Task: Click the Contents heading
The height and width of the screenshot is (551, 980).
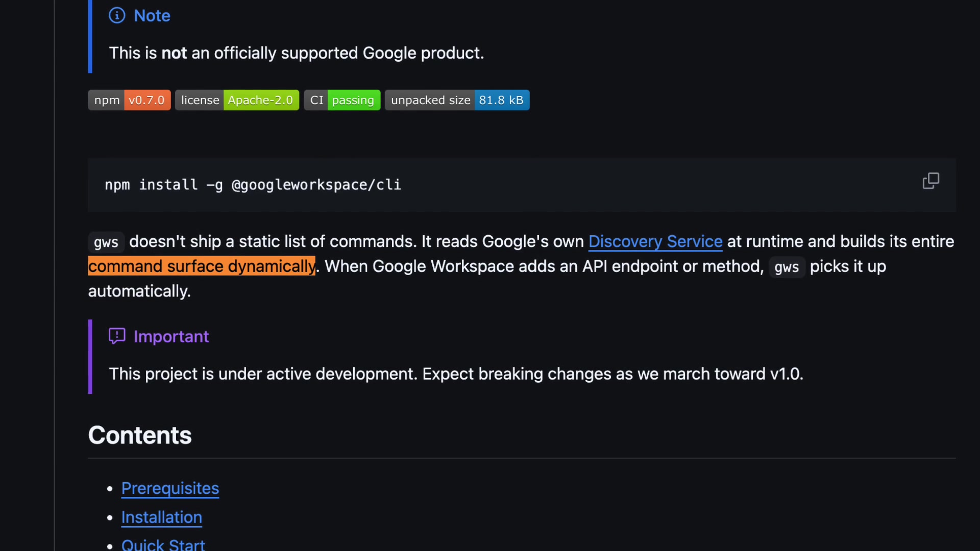Action: click(x=139, y=435)
